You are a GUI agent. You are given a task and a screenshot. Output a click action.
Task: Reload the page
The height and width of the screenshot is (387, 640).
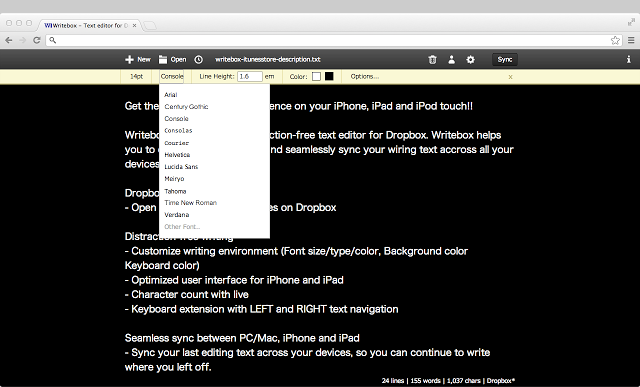click(37, 40)
